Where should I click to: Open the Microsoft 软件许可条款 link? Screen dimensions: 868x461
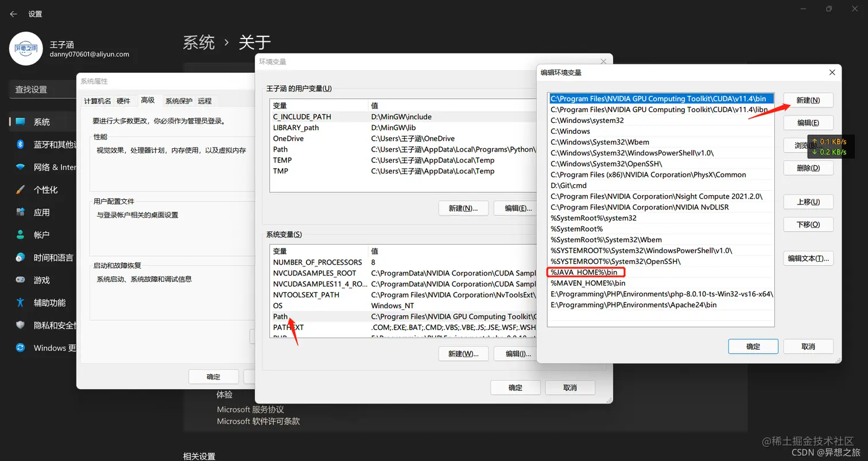258,421
